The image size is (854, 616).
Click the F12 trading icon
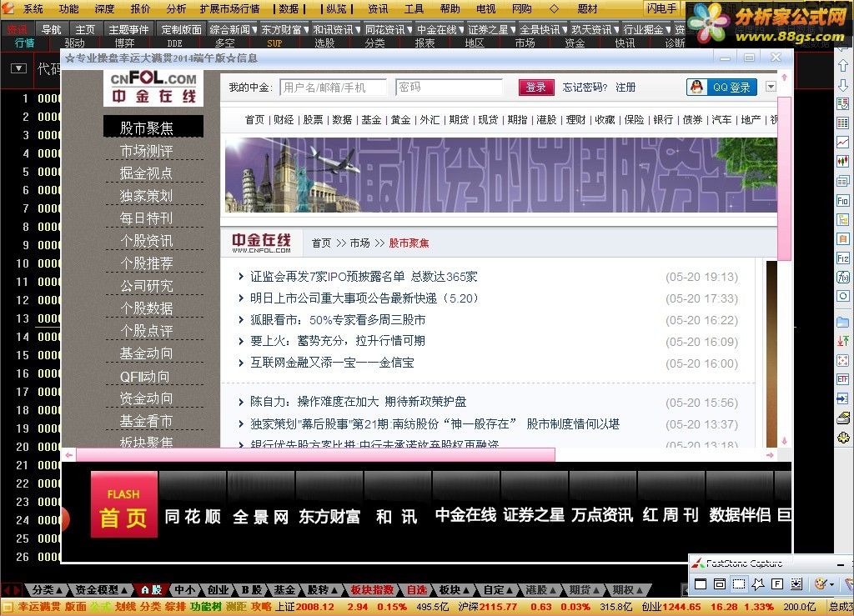pos(842,258)
